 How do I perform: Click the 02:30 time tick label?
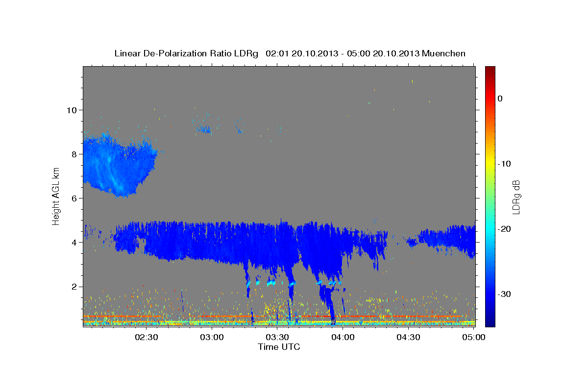147,338
